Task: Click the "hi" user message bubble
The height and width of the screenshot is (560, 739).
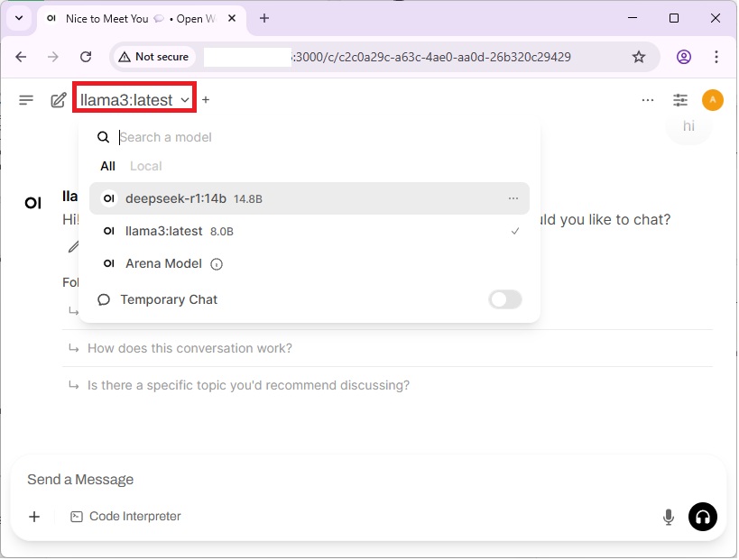Action: pyautogui.click(x=688, y=126)
